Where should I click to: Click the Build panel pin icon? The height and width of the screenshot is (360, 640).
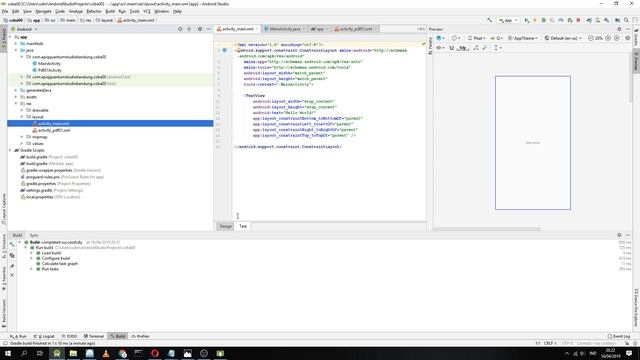click(12, 266)
